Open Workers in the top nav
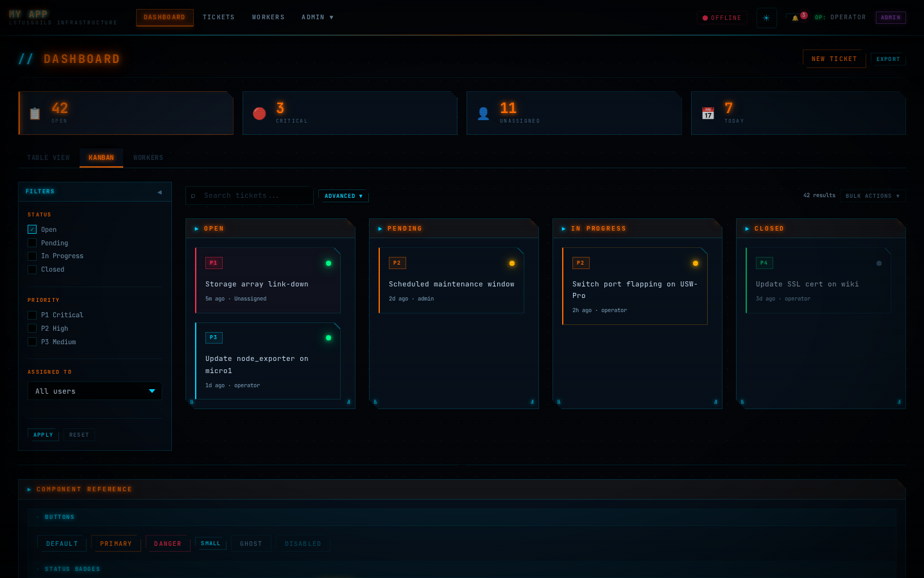 [268, 17]
